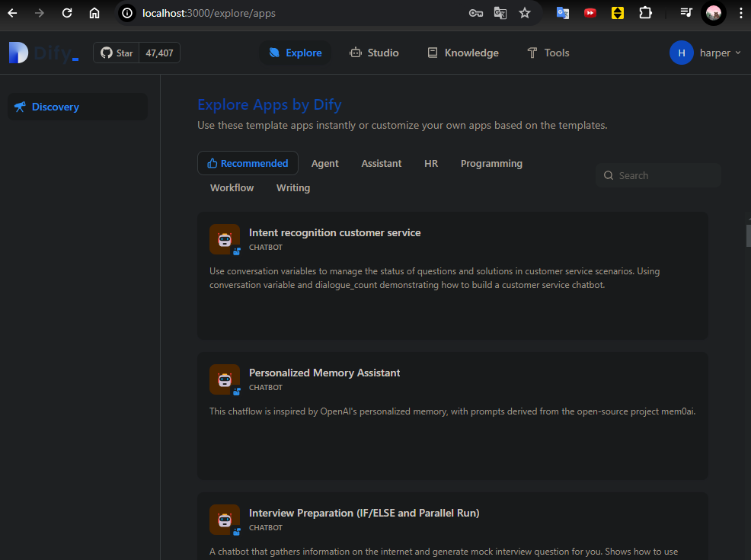Bookmark this page with the star icon
The width and height of the screenshot is (751, 560).
[525, 13]
